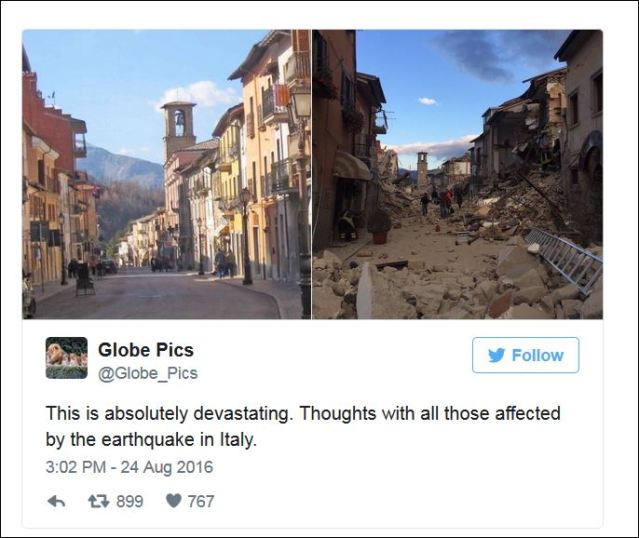Follow the Globe Pics account
This screenshot has height=538, width=639.
coord(525,355)
